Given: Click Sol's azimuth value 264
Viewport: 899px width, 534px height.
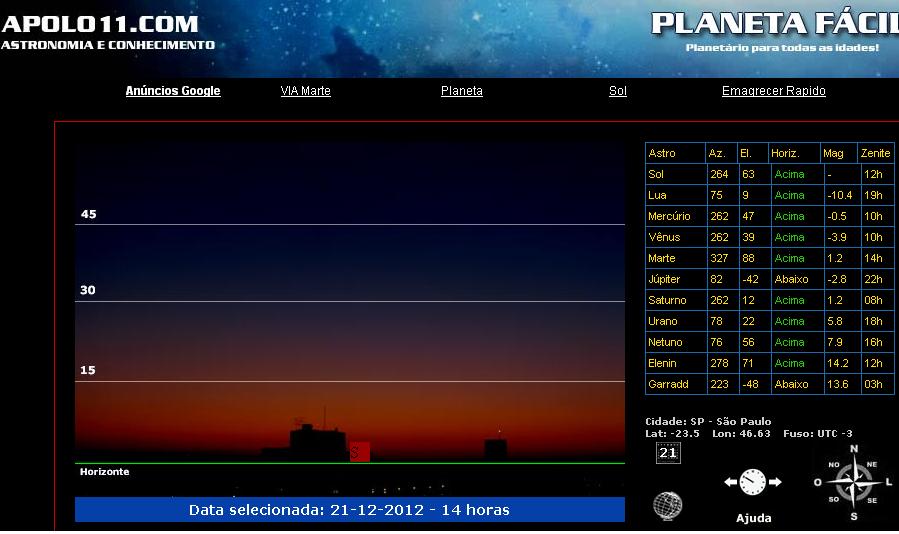Looking at the screenshot, I should click(719, 174).
